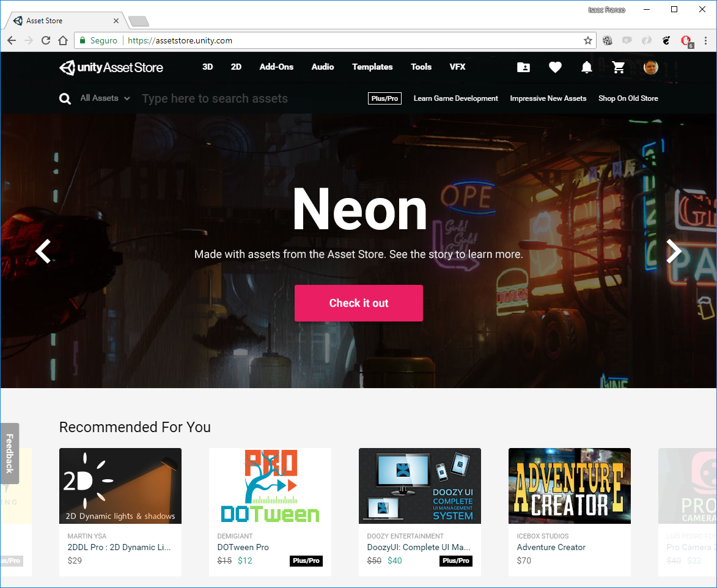
Task: Open the Add-Ons category menu
Action: [276, 67]
